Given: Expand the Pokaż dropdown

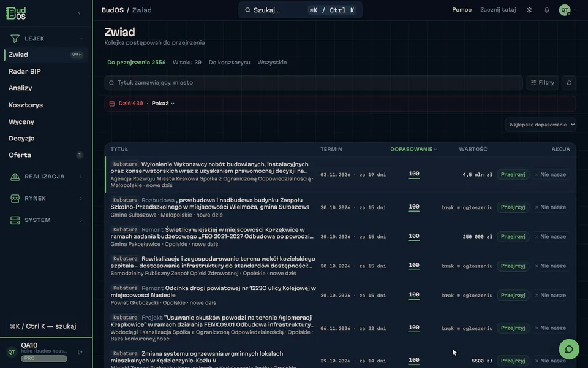Looking at the screenshot, I should [163, 104].
